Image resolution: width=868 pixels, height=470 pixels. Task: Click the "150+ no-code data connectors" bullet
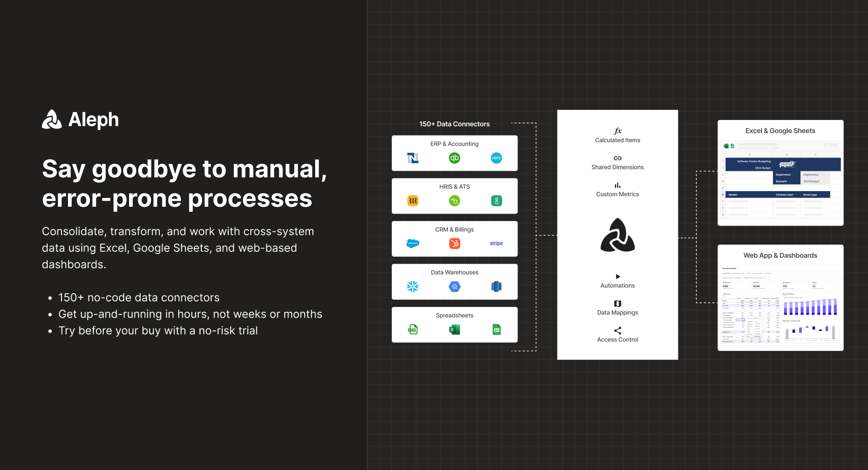tap(139, 297)
